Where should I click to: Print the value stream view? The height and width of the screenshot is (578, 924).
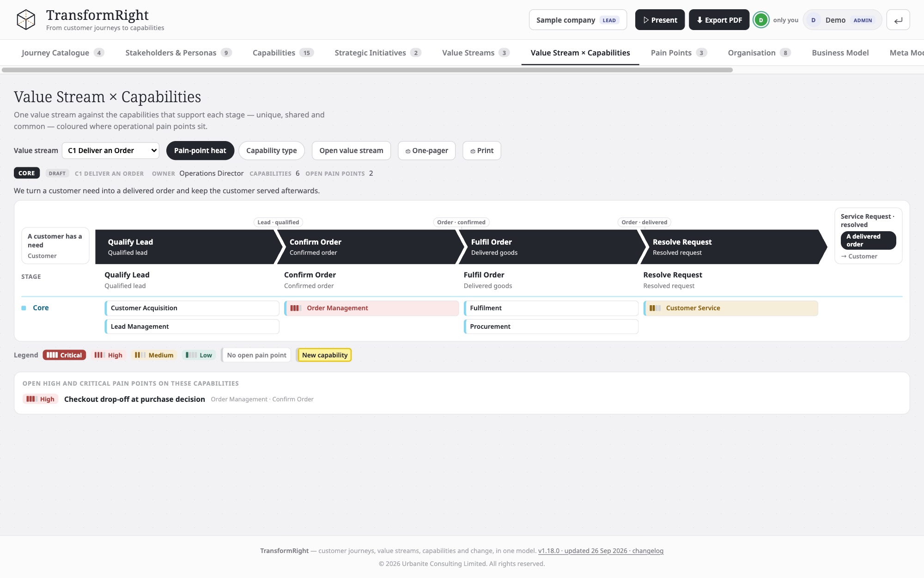click(482, 150)
